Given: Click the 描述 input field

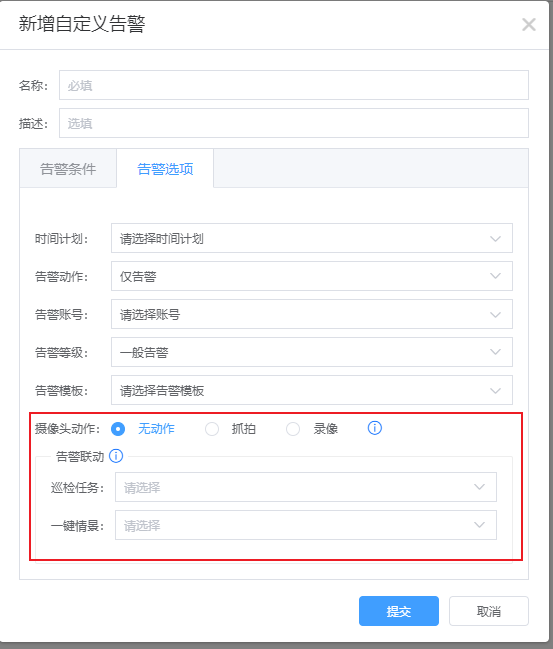Looking at the screenshot, I should point(294,123).
